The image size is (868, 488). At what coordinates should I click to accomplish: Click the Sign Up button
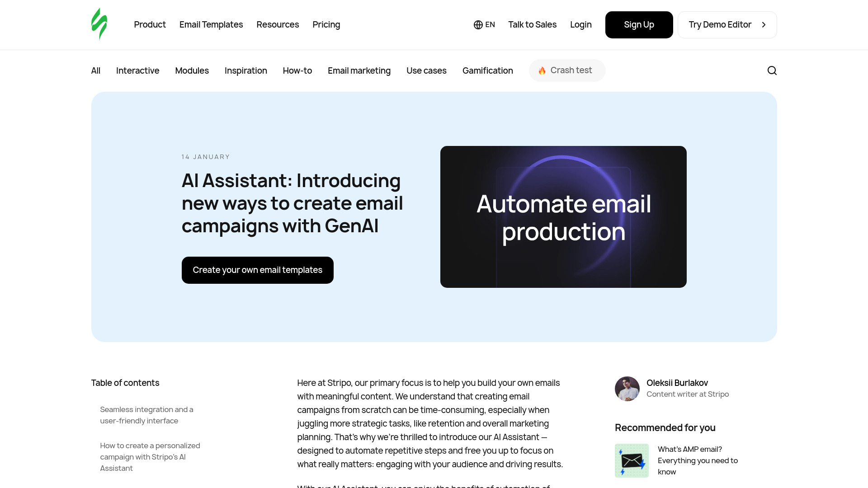click(x=639, y=24)
